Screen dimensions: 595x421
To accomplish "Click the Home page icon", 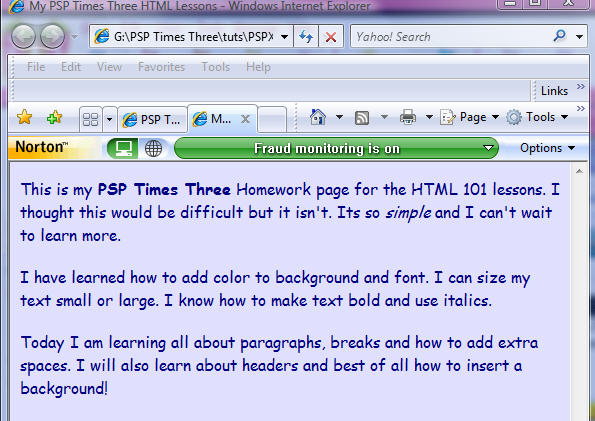I will tap(318, 117).
